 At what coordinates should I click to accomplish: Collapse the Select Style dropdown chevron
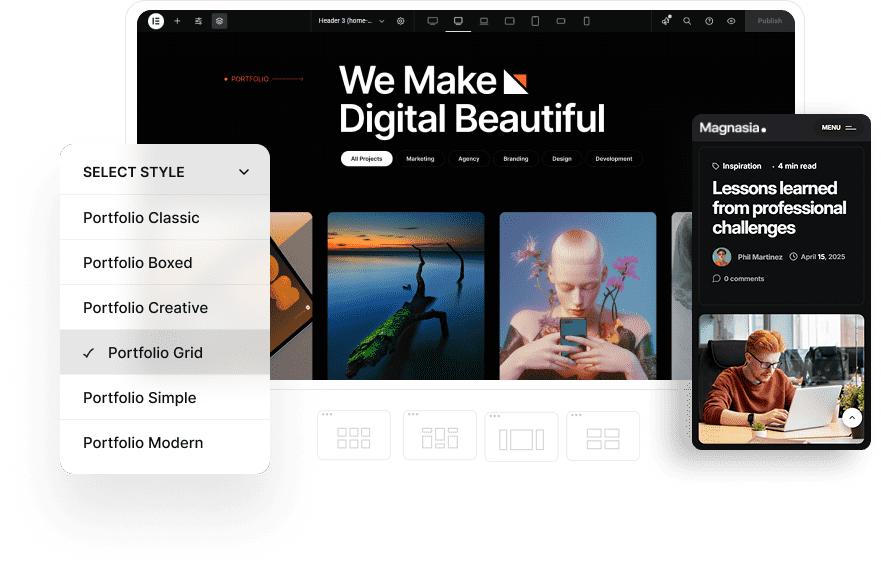244,172
